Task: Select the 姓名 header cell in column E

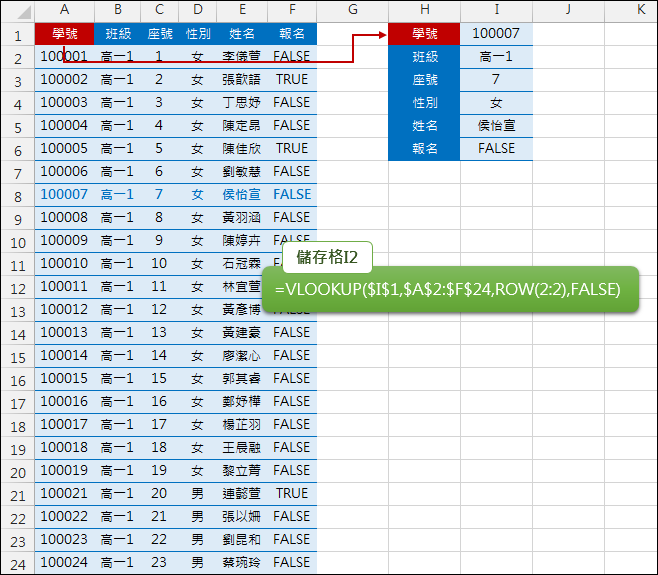Action: pyautogui.click(x=242, y=34)
